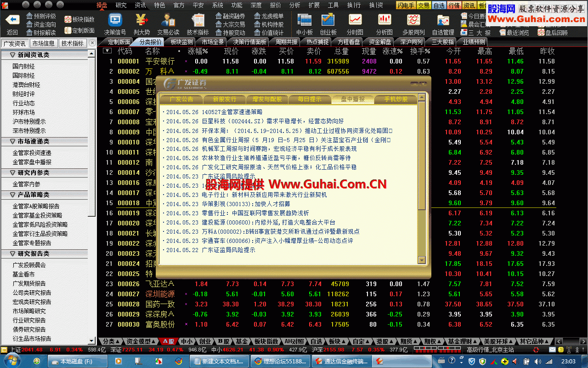The height and width of the screenshot is (368, 588).
Task: Open 资金流向 in toolbar
Action: (x=41, y=24)
